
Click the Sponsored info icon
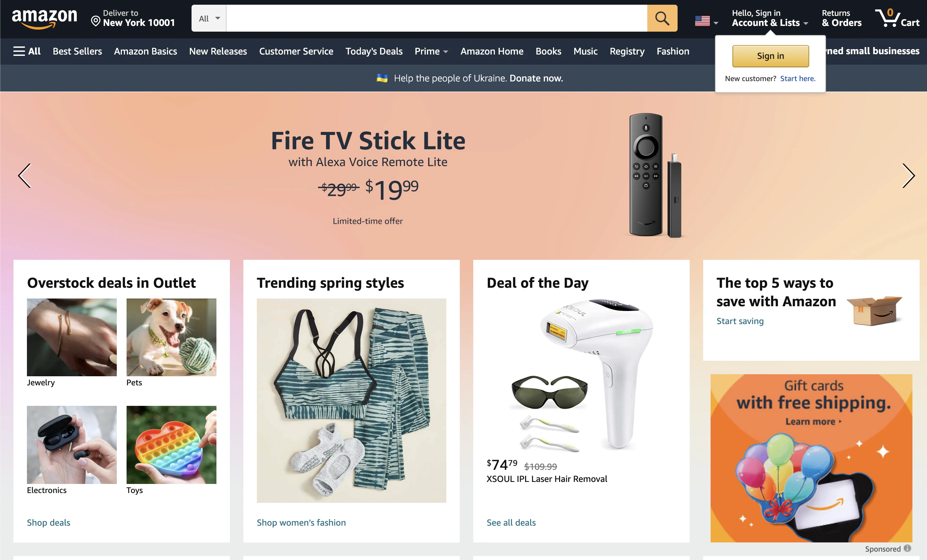click(907, 548)
